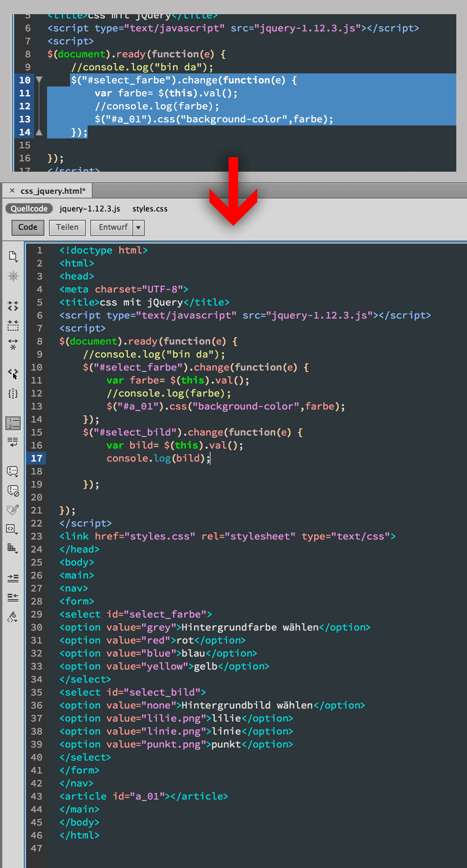
Task: Wrap selection with a tag
Action: (x=13, y=510)
